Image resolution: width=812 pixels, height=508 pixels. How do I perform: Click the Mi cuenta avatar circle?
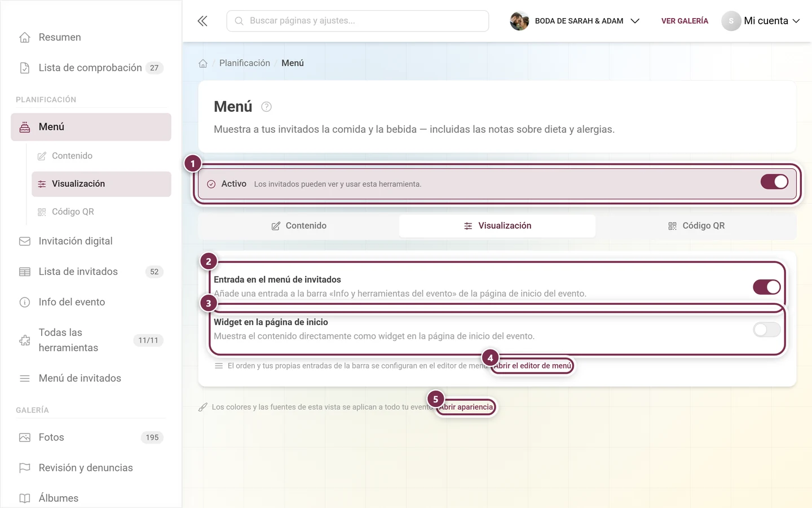[x=731, y=21]
